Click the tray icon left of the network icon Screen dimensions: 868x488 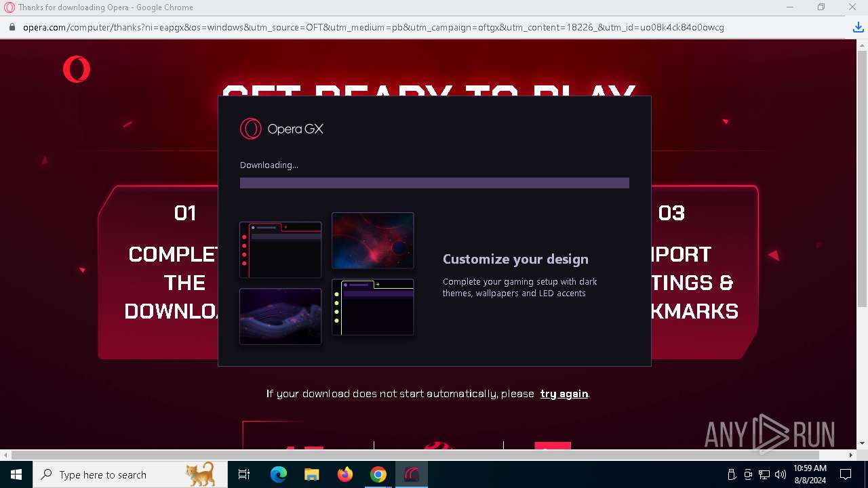coord(748,474)
